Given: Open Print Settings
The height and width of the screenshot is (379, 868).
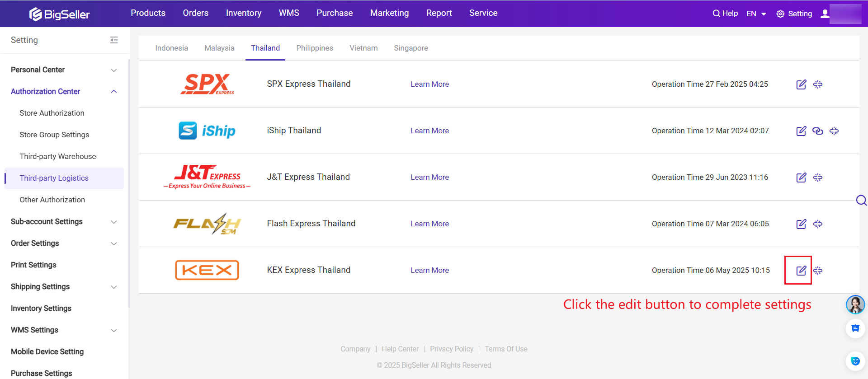Looking at the screenshot, I should [33, 265].
